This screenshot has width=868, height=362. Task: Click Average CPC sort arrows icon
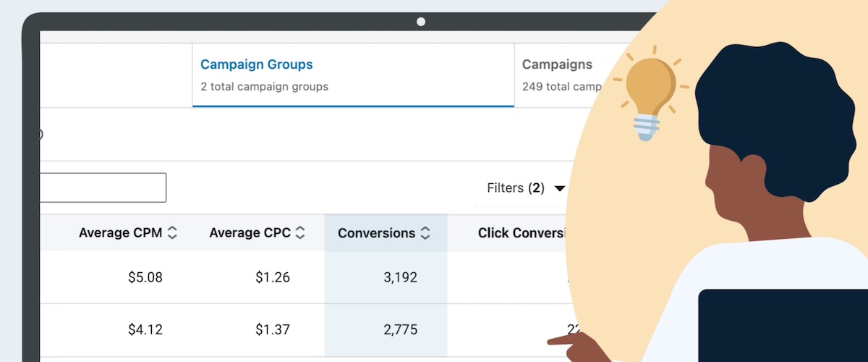click(300, 233)
